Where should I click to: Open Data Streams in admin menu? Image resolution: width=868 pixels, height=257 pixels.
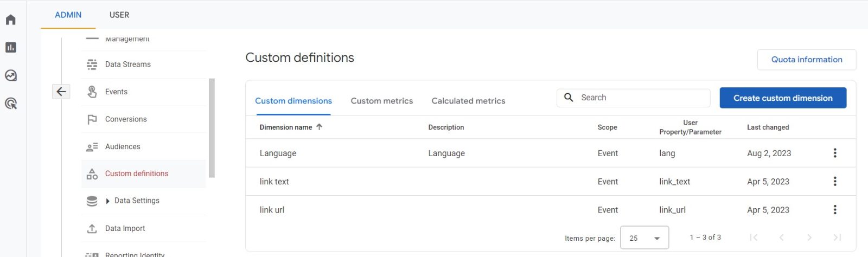coord(128,65)
